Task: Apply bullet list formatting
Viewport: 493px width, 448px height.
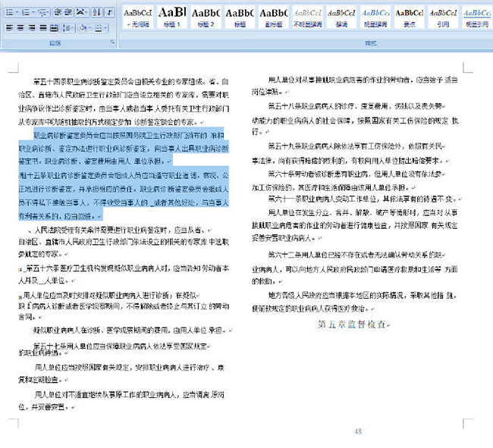Action: pyautogui.click(x=10, y=12)
